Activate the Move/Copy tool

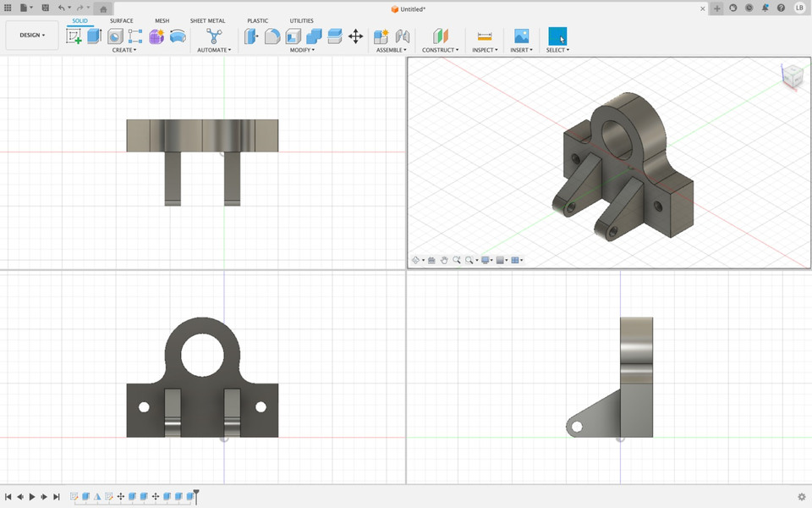[x=355, y=36]
